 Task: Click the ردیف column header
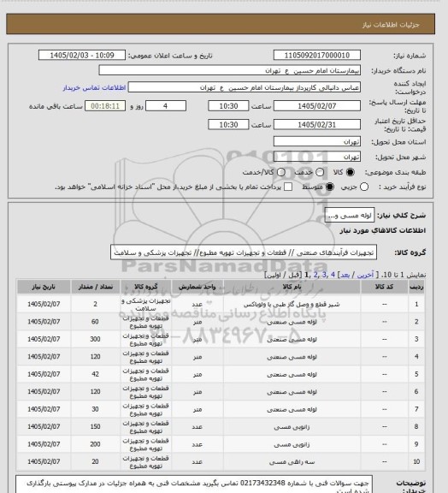click(x=416, y=287)
